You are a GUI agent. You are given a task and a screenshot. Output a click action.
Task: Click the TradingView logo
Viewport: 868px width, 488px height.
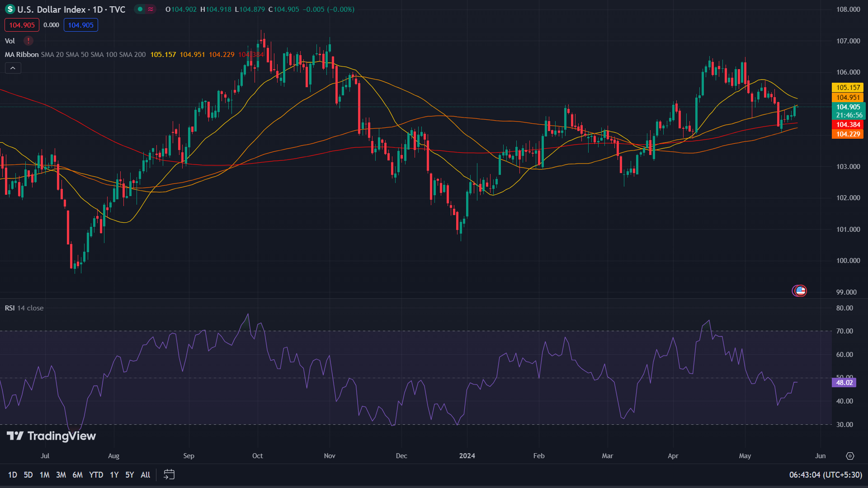click(51, 436)
